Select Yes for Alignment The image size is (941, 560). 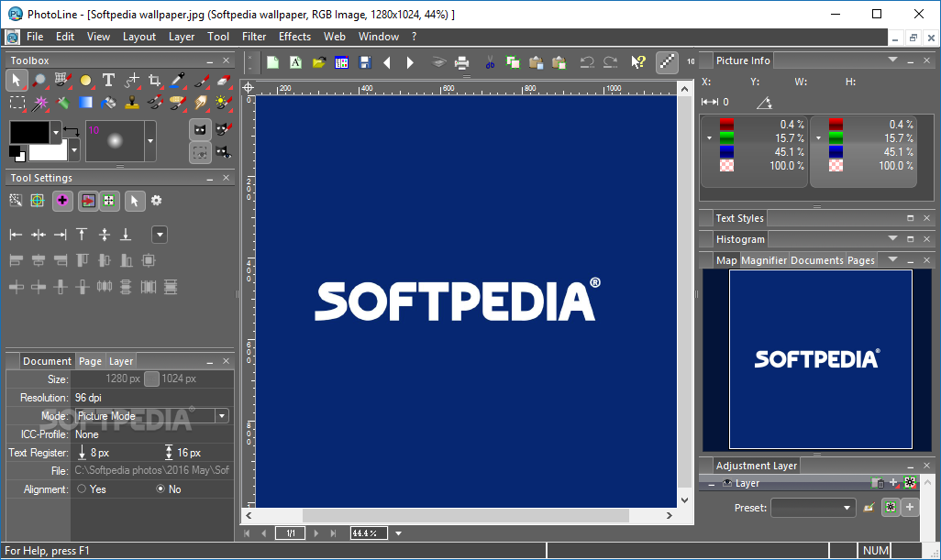[x=82, y=489]
